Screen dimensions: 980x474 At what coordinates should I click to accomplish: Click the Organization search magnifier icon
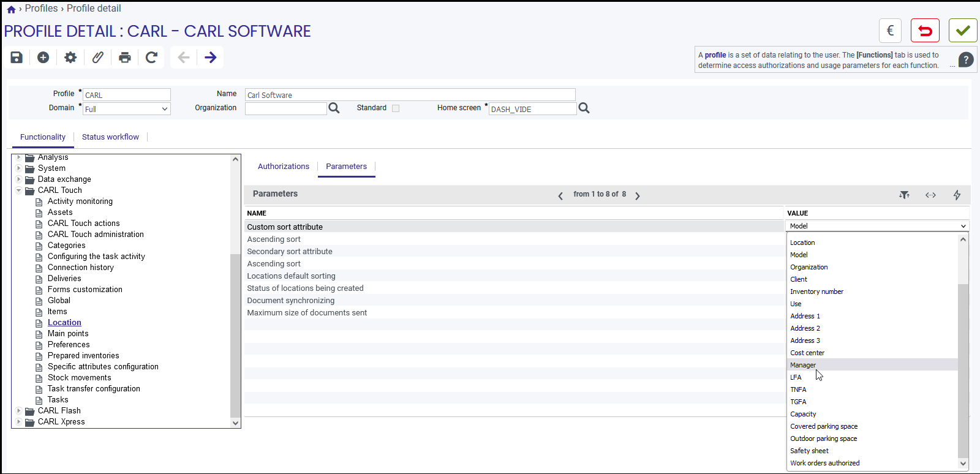[334, 108]
